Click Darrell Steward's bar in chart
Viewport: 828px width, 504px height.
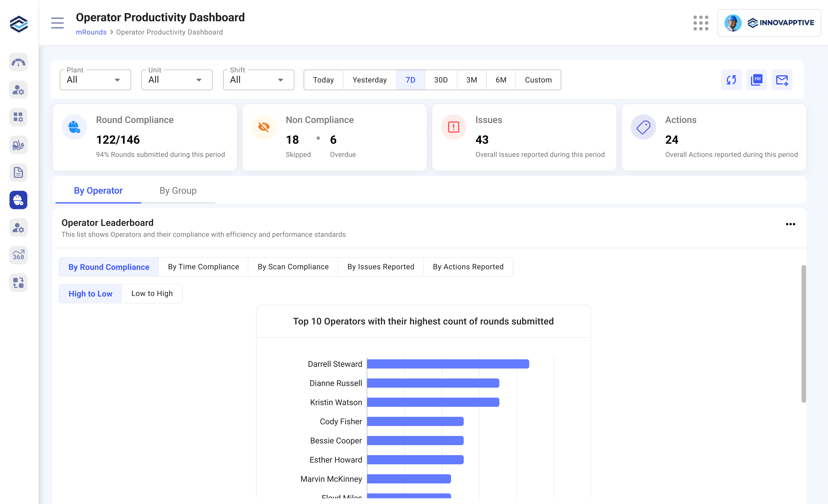[448, 364]
